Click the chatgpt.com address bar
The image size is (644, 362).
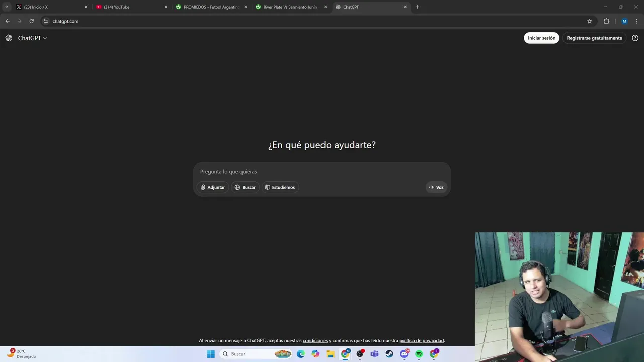317,21
